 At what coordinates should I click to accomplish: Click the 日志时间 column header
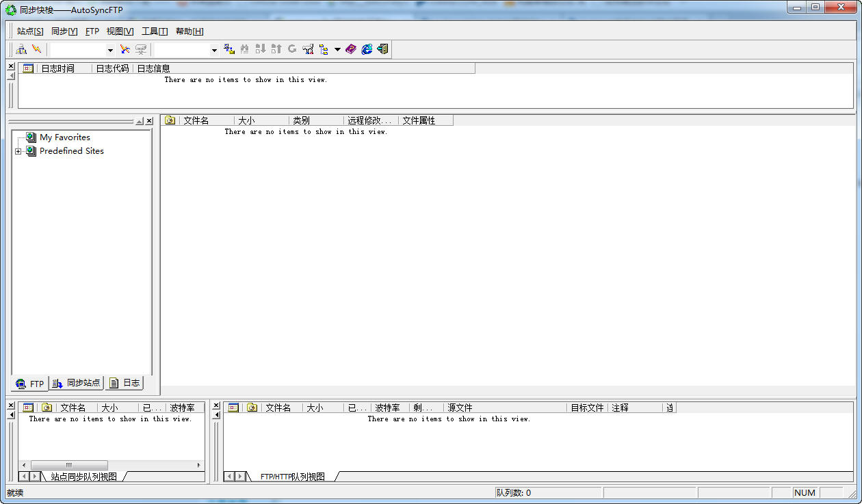[x=57, y=68]
